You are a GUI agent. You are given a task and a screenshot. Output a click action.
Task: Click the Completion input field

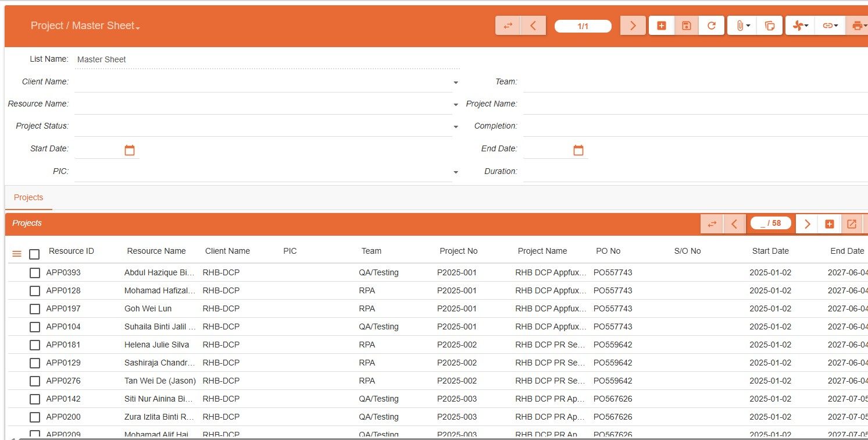point(695,126)
